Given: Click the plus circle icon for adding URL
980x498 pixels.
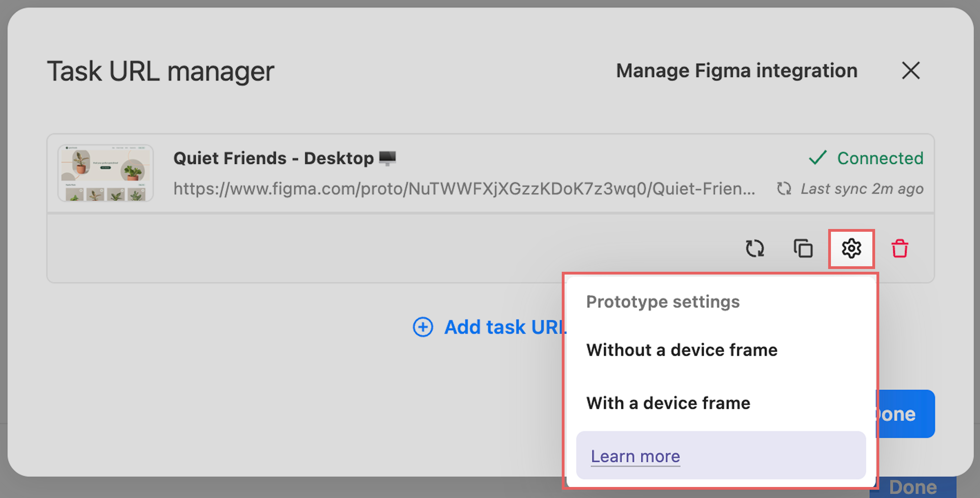Looking at the screenshot, I should pos(423,327).
